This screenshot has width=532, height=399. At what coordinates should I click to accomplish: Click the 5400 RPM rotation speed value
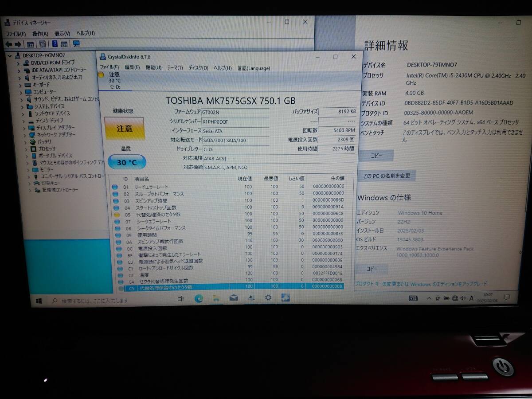point(337,131)
